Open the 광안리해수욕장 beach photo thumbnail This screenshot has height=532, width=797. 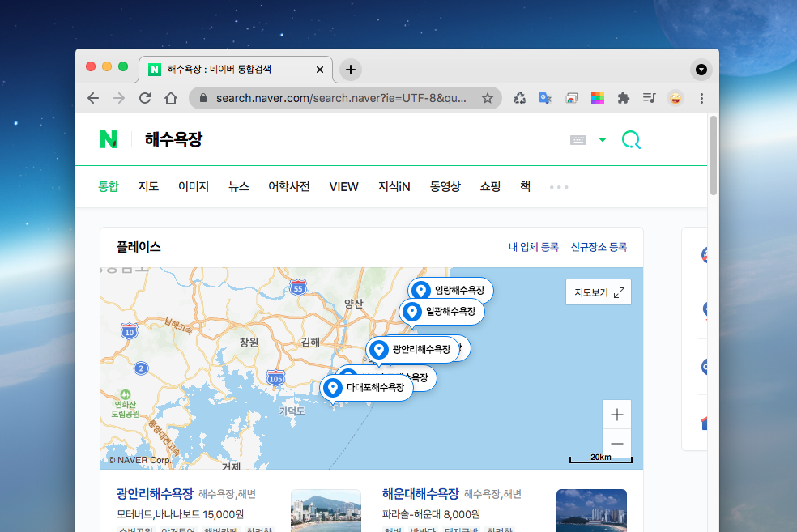click(326, 511)
